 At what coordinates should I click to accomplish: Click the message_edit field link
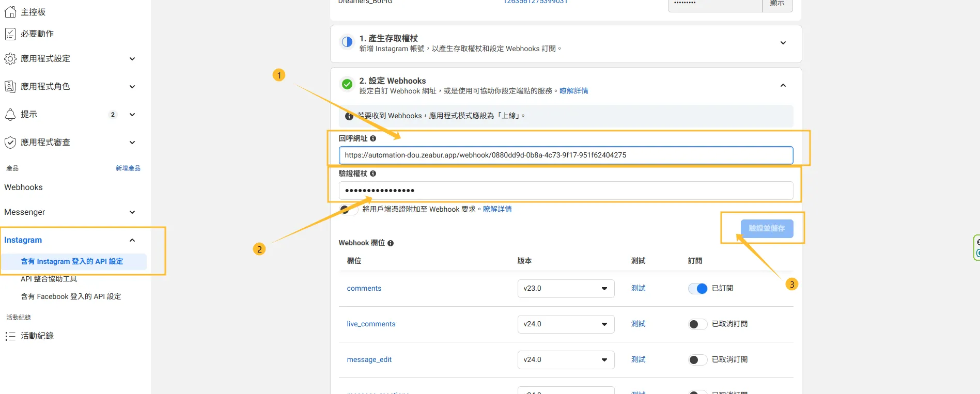point(369,360)
